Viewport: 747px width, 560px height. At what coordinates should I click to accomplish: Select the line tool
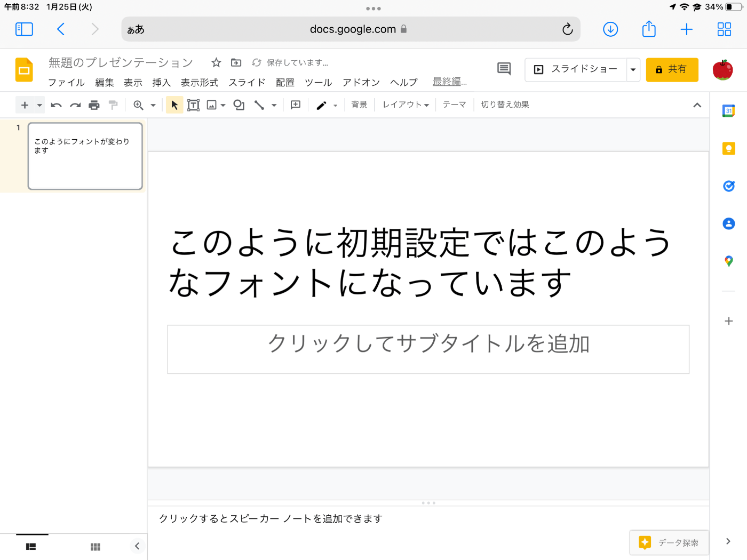point(259,105)
